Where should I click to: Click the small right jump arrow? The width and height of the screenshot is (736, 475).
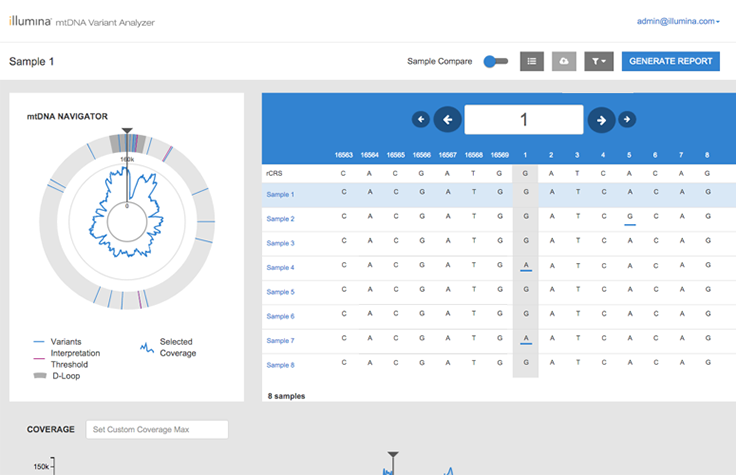(627, 120)
